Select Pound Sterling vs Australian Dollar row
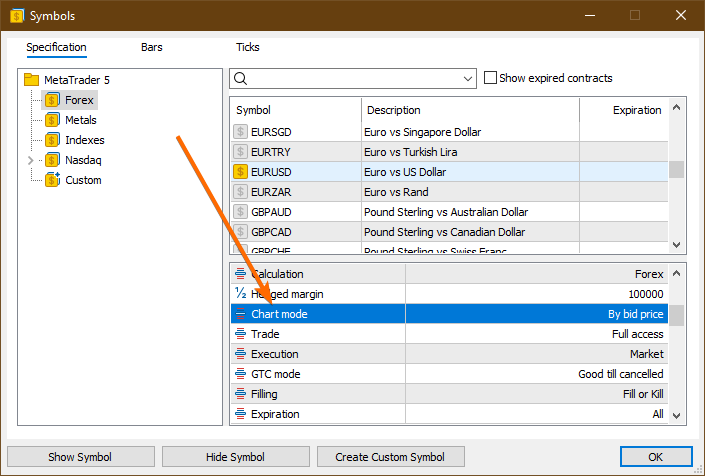Viewport: 705px width, 476px height. point(450,212)
